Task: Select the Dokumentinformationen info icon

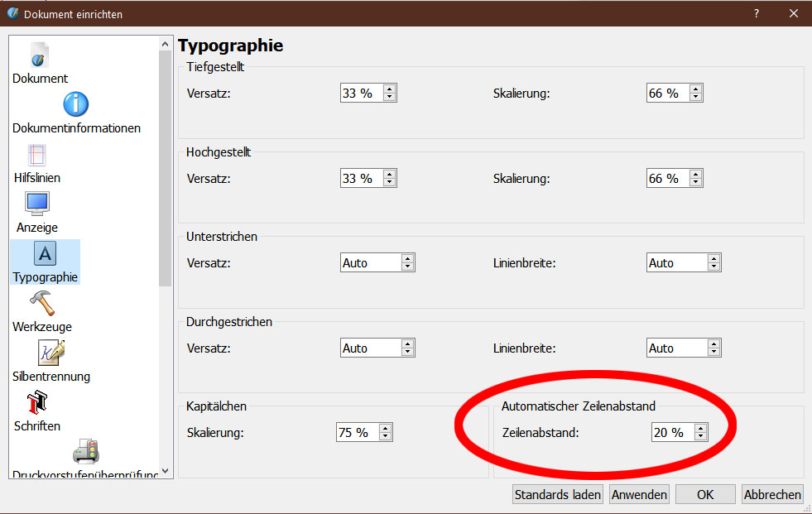Action: pyautogui.click(x=75, y=105)
